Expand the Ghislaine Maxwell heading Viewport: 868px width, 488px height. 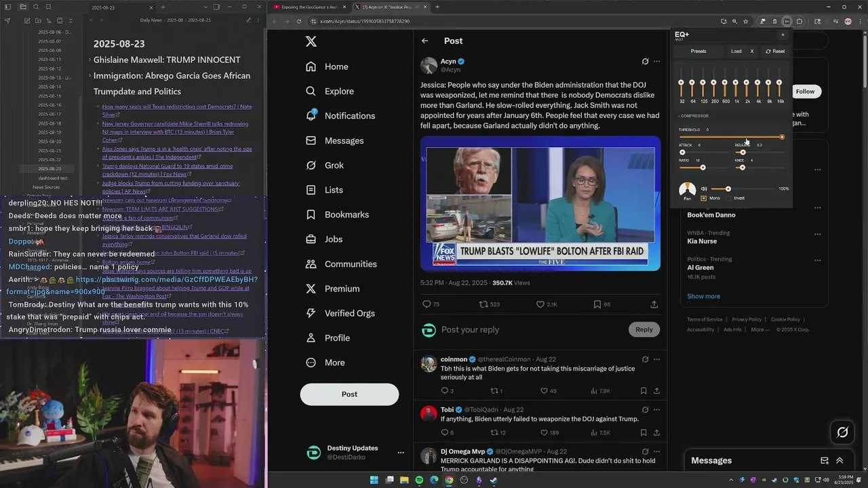[90, 60]
